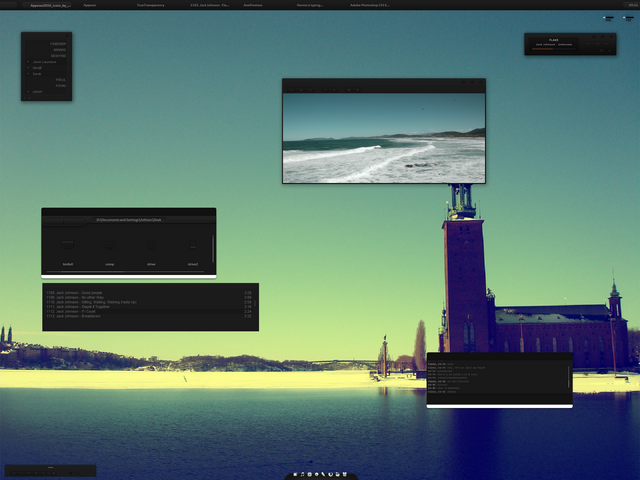Open the "drive" icon in file browser
The image size is (640, 480).
tap(151, 246)
